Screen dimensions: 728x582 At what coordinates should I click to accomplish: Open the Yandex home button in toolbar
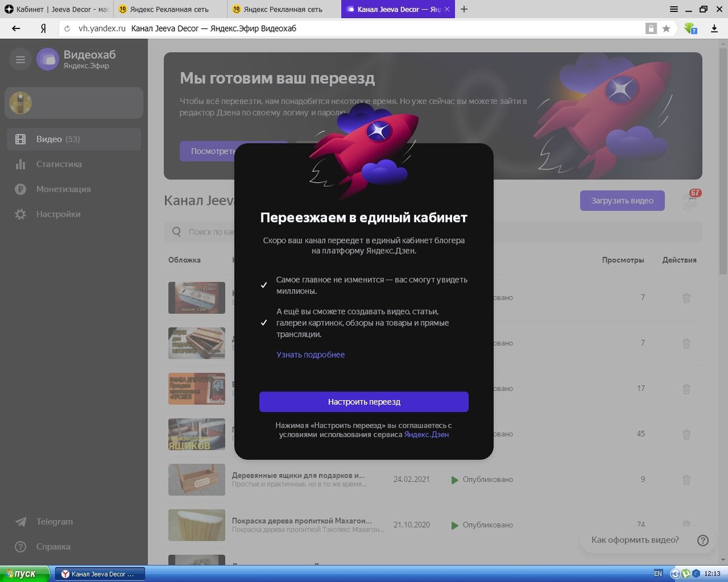pyautogui.click(x=43, y=28)
